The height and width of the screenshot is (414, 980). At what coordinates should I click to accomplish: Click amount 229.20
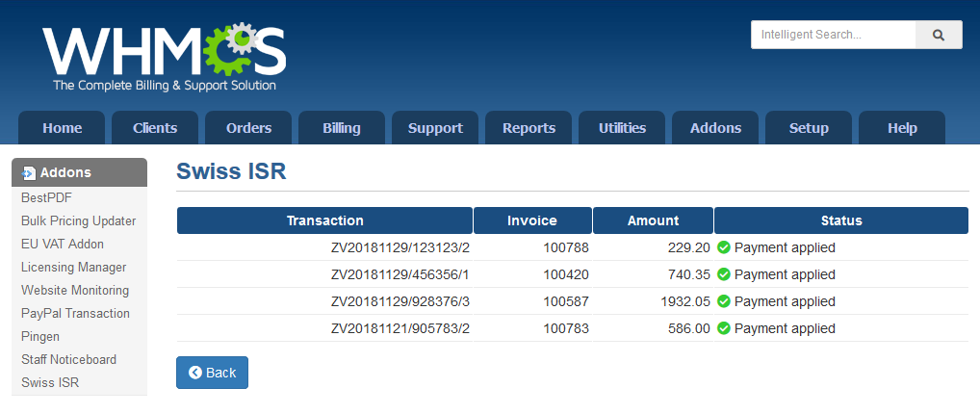tap(689, 247)
